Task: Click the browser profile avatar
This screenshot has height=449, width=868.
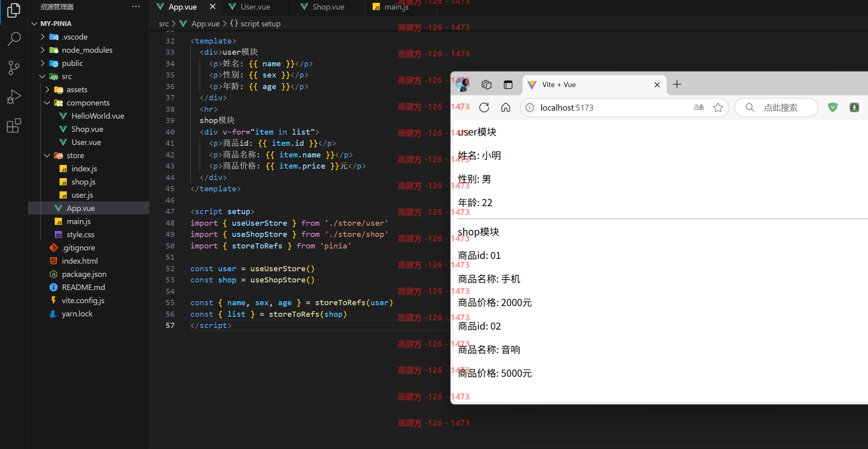Action: click(x=463, y=85)
